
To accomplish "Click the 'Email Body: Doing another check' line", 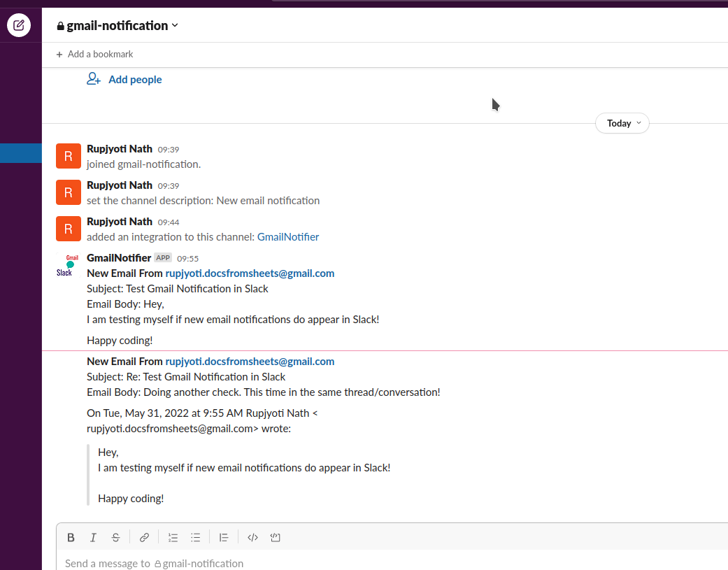I will (x=263, y=392).
